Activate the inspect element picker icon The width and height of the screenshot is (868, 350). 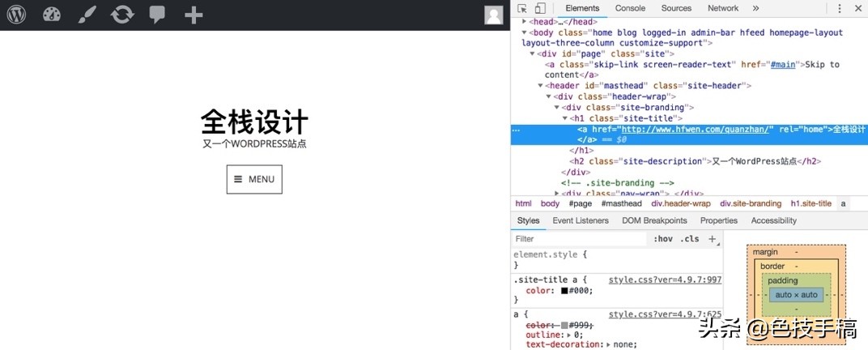coord(522,8)
